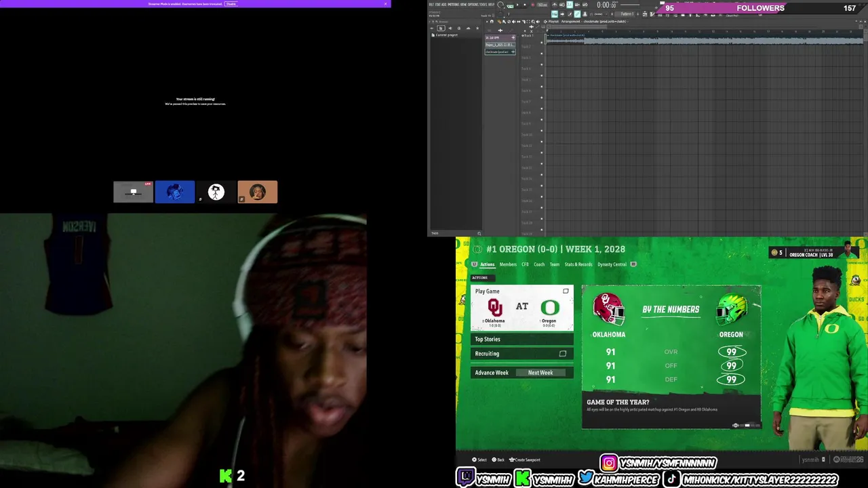
Task: Click Disable in Streamer Mode banner
Action: point(231,3)
